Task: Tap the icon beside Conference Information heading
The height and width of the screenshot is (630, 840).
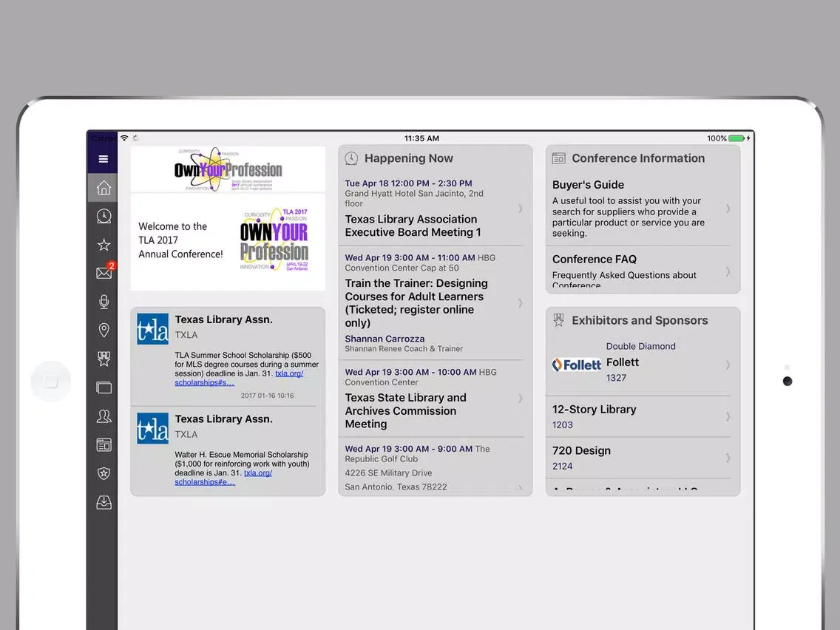Action: click(559, 158)
